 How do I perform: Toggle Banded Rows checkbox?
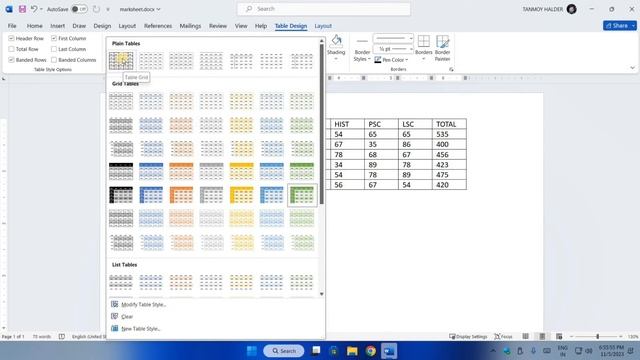[x=11, y=60]
